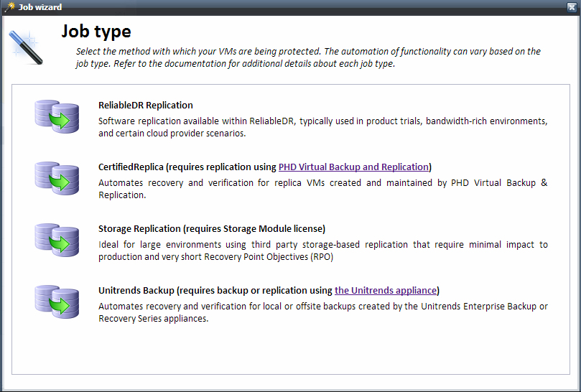The width and height of the screenshot is (581, 392).
Task: Close the Job wizard window
Action: [572, 7]
